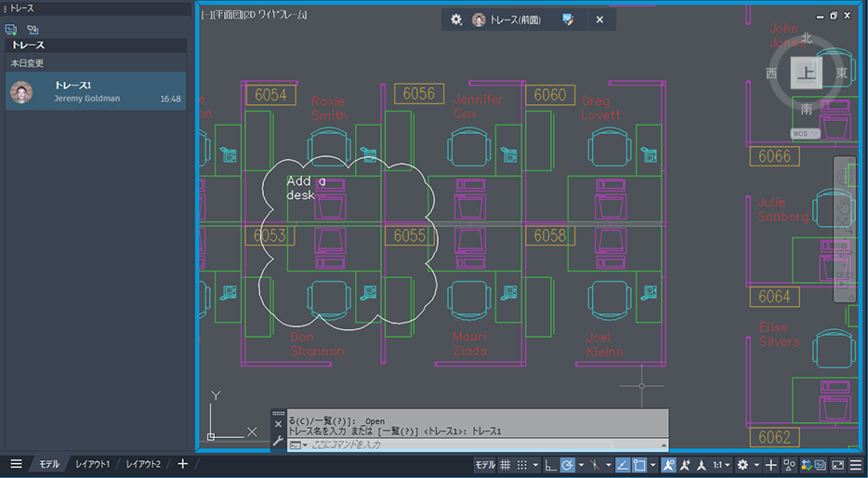This screenshot has height=478, width=868.
Task: Click the annotation monitor plus icon
Action: [771, 465]
